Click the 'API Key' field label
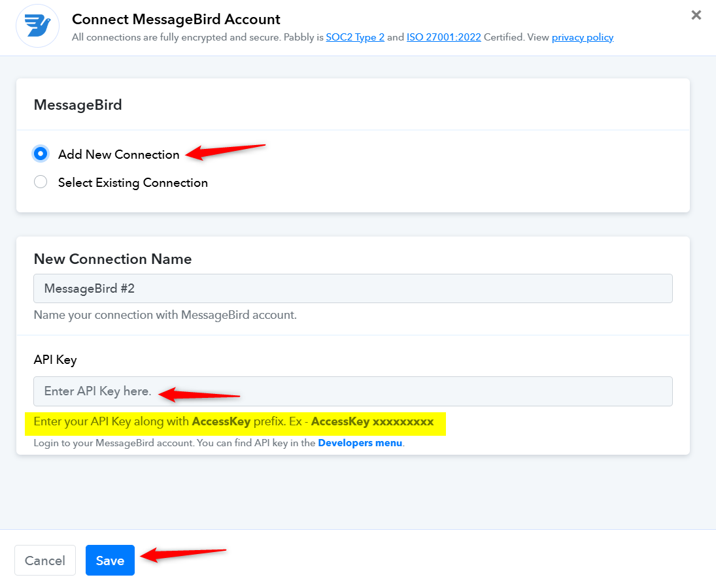The image size is (716, 588). click(55, 359)
